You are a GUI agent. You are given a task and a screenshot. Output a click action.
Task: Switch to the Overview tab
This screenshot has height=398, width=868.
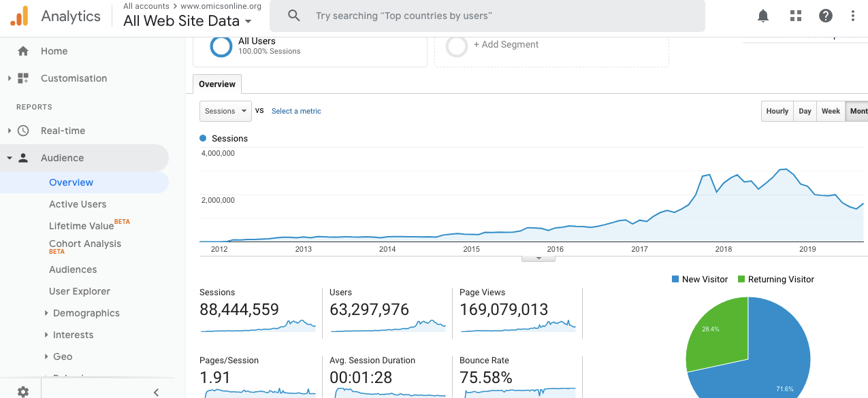coord(217,84)
